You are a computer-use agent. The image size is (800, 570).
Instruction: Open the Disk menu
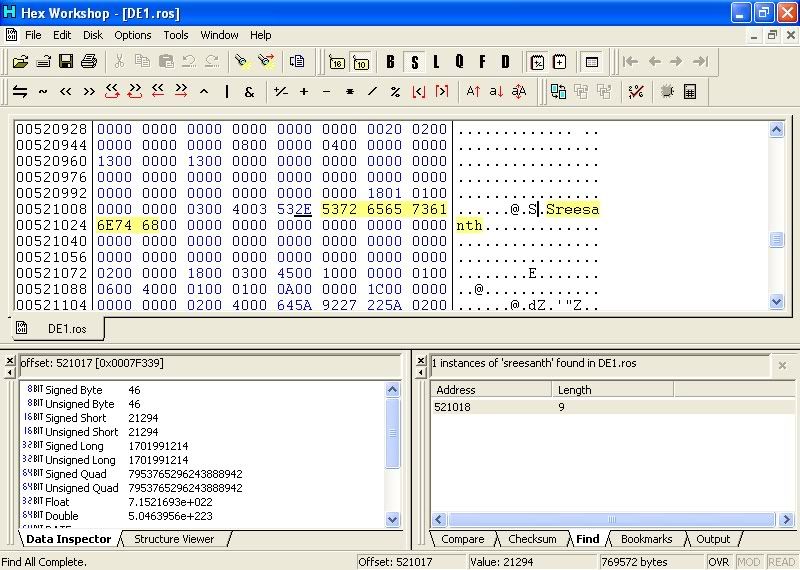pos(93,35)
